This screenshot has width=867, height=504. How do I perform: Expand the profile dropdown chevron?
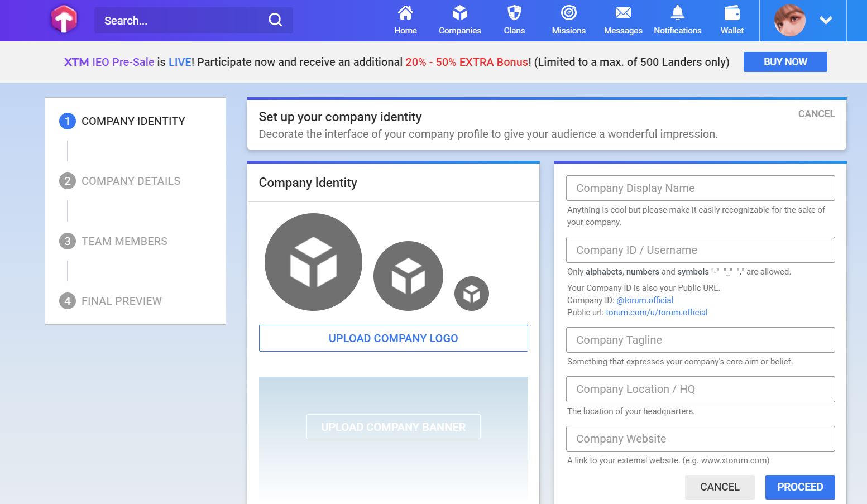(x=826, y=20)
